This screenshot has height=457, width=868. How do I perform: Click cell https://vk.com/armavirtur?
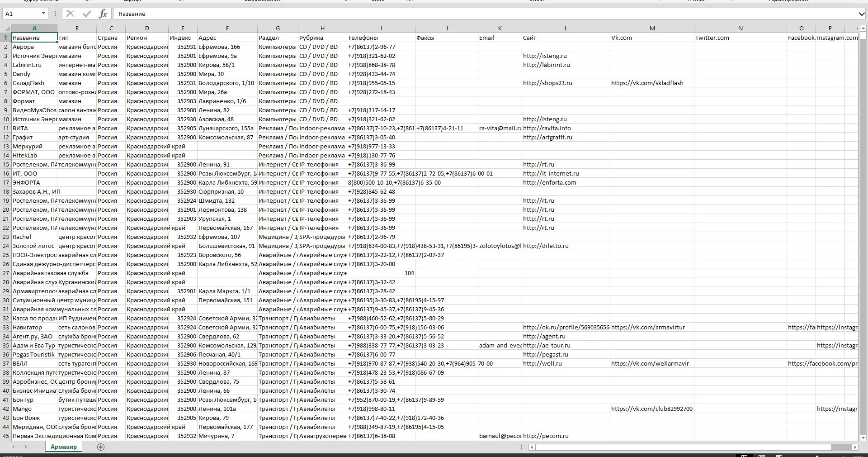652,328
